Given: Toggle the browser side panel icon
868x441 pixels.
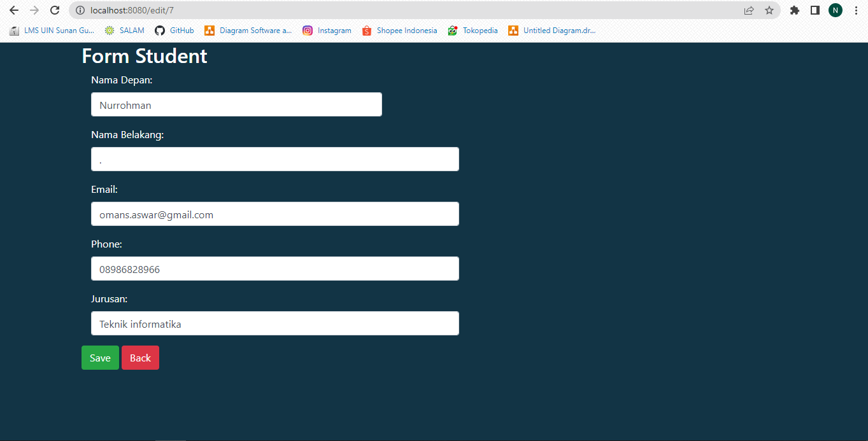Looking at the screenshot, I should click(x=815, y=10).
